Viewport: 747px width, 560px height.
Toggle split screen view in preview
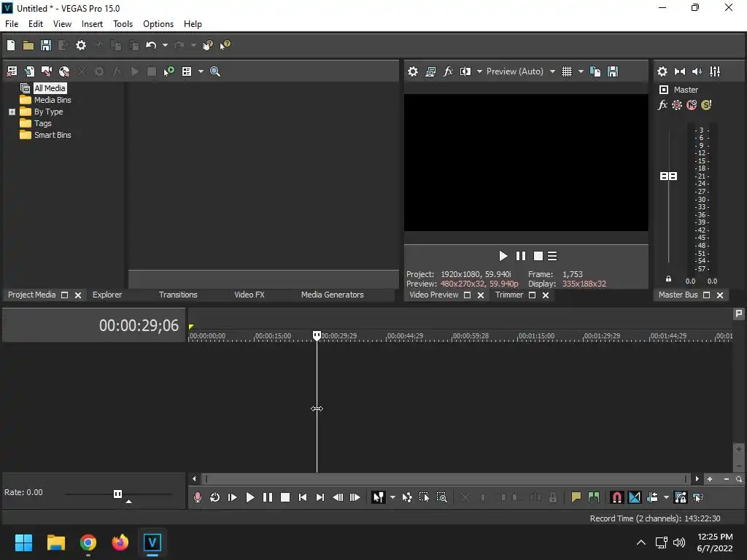465,71
